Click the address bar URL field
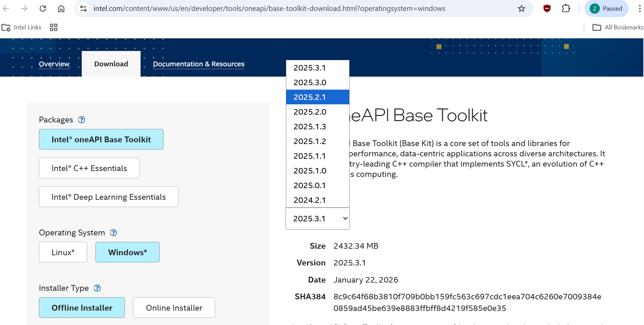 click(x=269, y=9)
